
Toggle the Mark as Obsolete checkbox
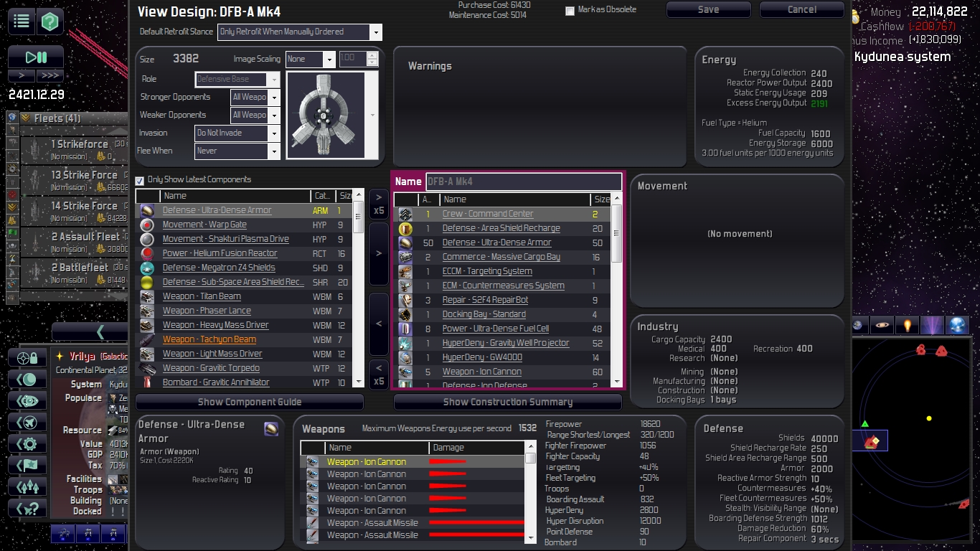pos(570,11)
